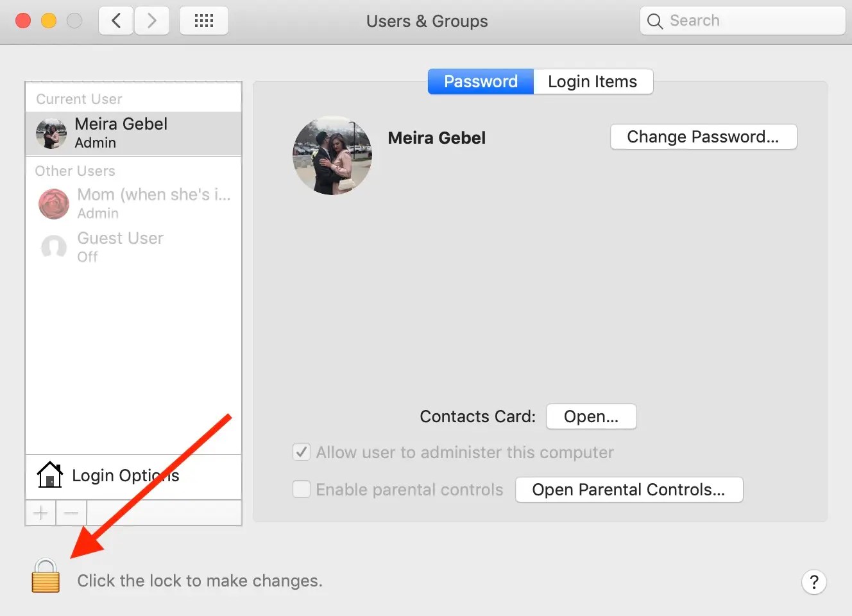Switch to the Login Items tab
Image resolution: width=852 pixels, height=616 pixels.
click(x=593, y=81)
